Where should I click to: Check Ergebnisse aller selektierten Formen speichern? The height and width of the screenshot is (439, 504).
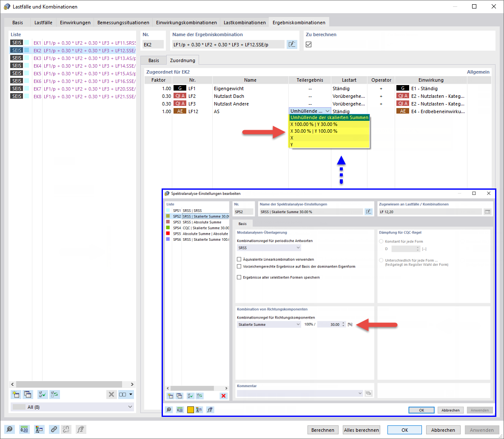pyautogui.click(x=239, y=277)
